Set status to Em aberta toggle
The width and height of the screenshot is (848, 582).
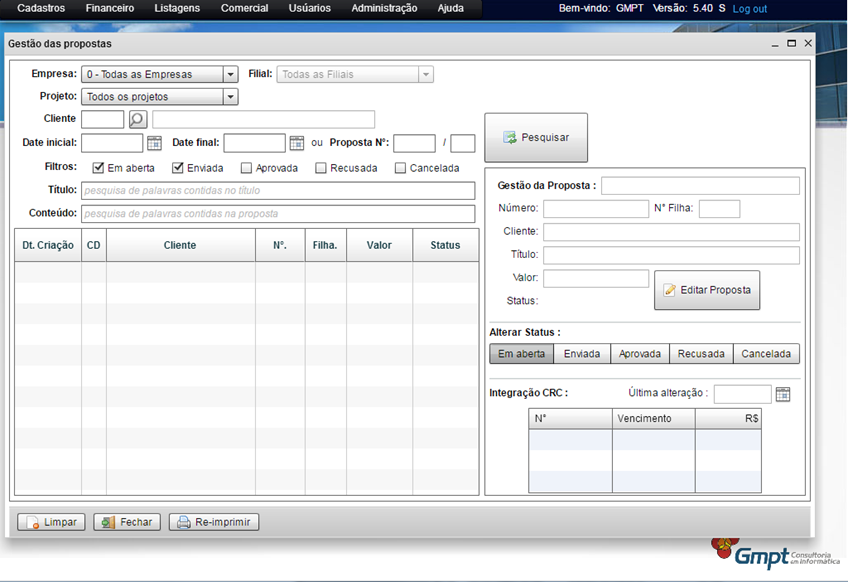pyautogui.click(x=521, y=354)
